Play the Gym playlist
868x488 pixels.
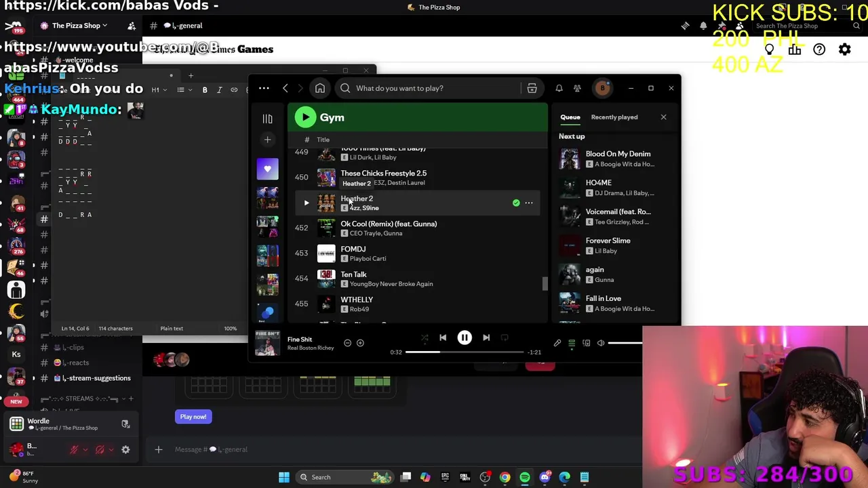[x=305, y=117]
